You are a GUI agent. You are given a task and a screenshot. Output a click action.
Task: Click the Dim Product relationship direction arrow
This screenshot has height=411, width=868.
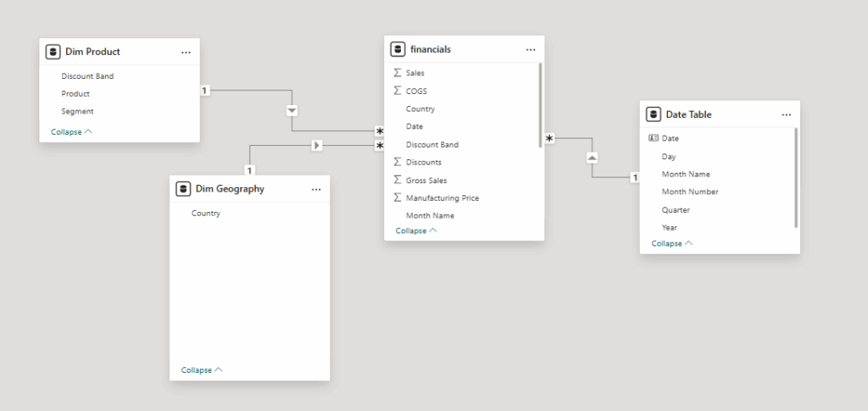click(x=292, y=110)
